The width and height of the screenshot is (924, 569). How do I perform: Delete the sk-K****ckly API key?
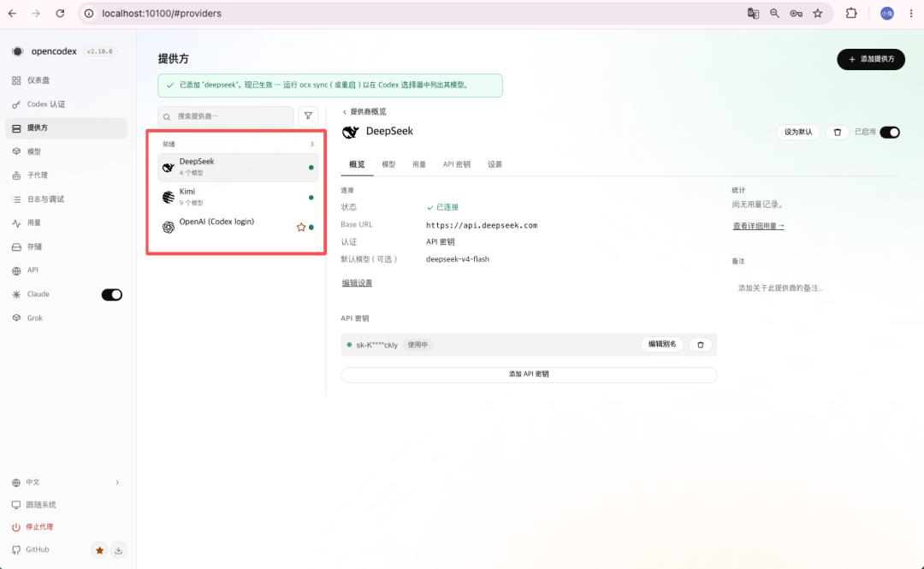tap(701, 345)
